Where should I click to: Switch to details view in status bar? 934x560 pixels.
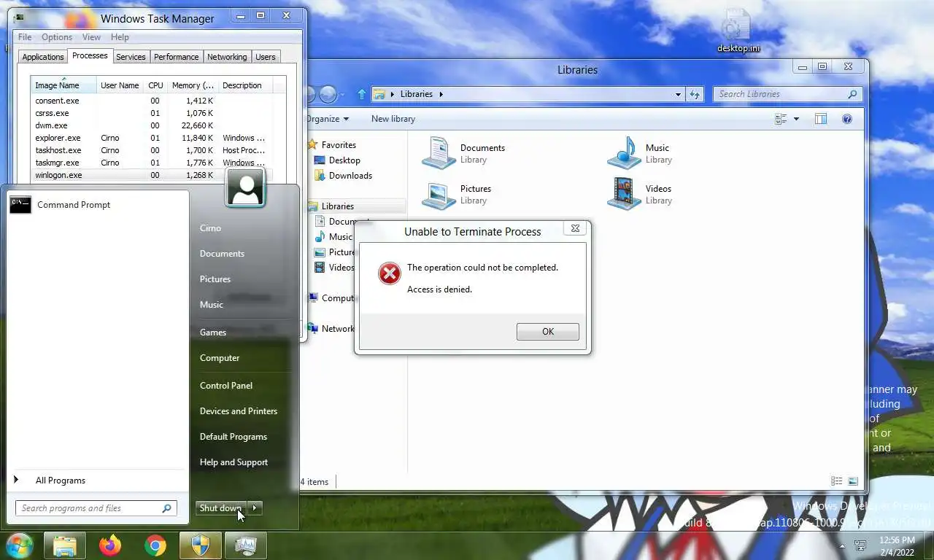pos(836,481)
